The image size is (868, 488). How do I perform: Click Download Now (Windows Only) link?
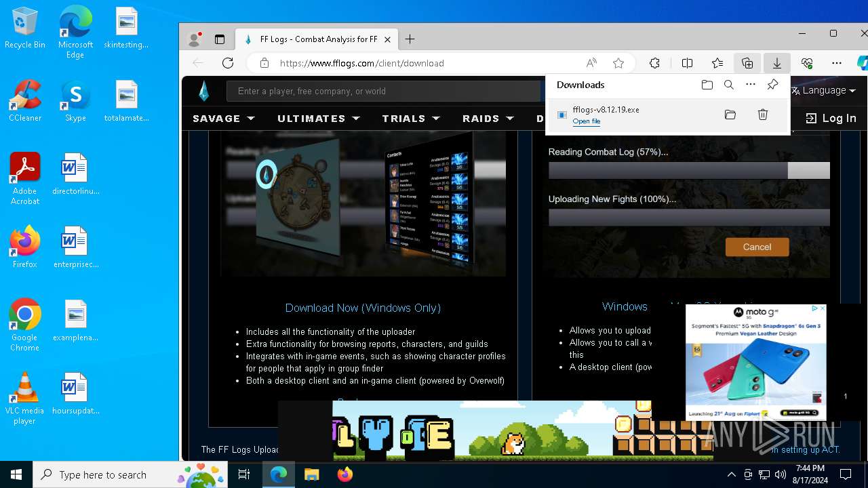[363, 308]
